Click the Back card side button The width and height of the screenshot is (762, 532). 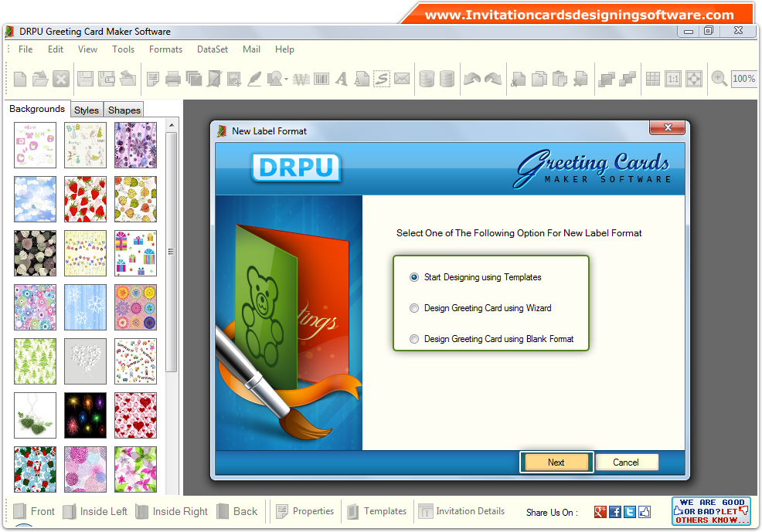tap(237, 511)
